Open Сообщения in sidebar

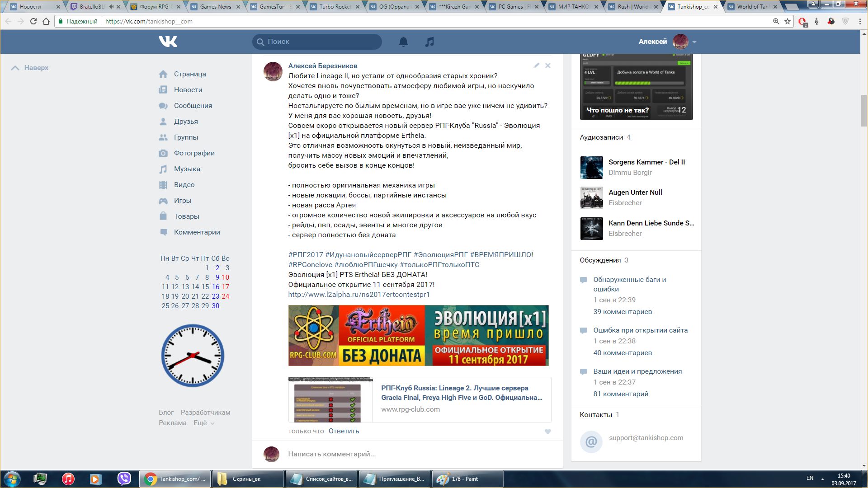point(193,106)
